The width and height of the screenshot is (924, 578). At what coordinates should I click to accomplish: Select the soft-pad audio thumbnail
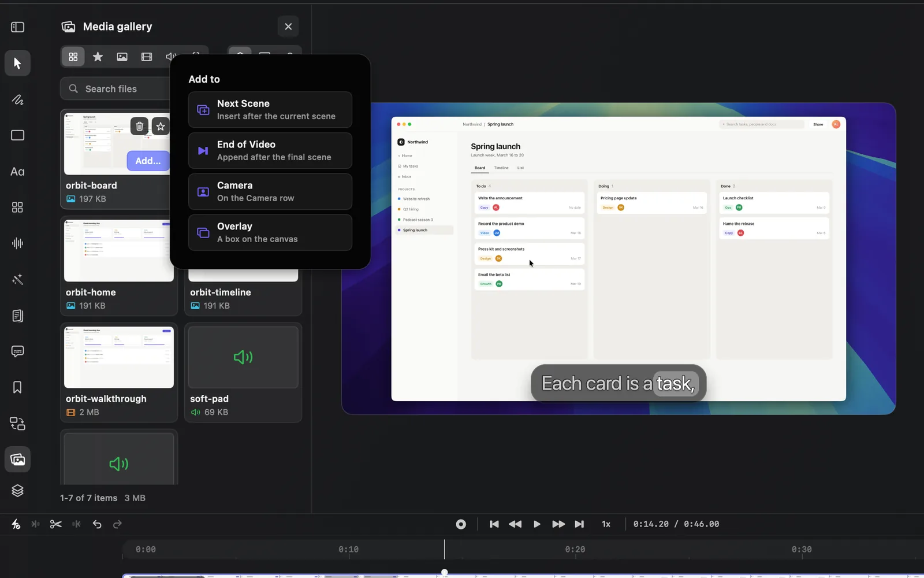pyautogui.click(x=243, y=357)
